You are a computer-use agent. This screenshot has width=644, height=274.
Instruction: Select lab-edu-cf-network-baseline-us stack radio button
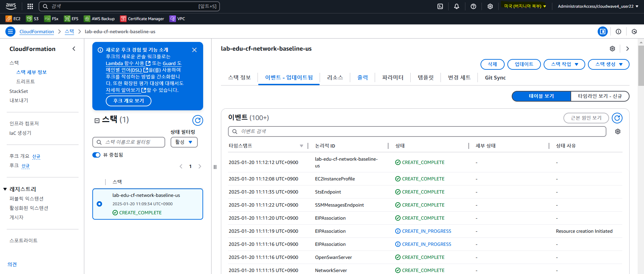[99, 204]
